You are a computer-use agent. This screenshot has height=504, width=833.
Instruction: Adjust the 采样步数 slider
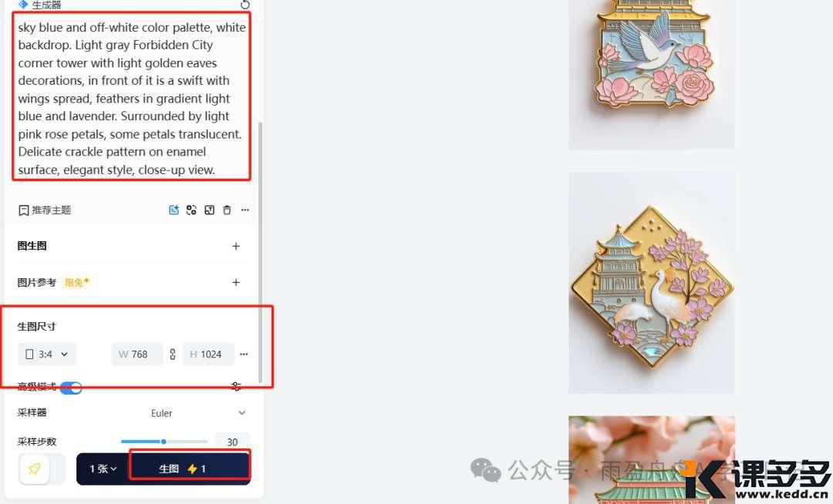pyautogui.click(x=164, y=442)
